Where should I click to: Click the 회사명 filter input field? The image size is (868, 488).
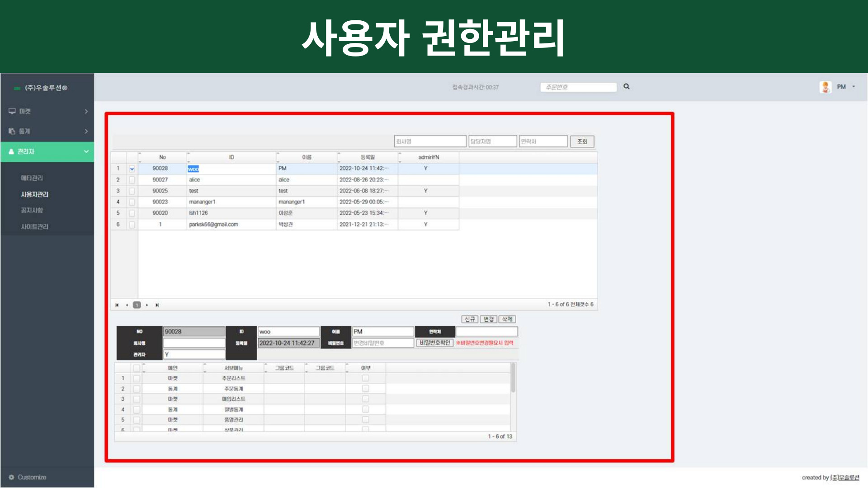(429, 141)
